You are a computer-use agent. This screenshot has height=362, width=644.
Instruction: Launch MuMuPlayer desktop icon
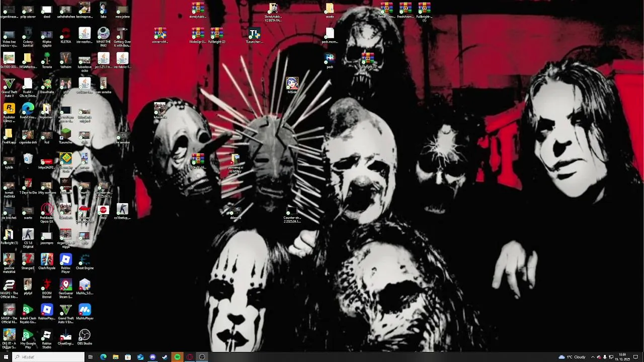tap(85, 313)
